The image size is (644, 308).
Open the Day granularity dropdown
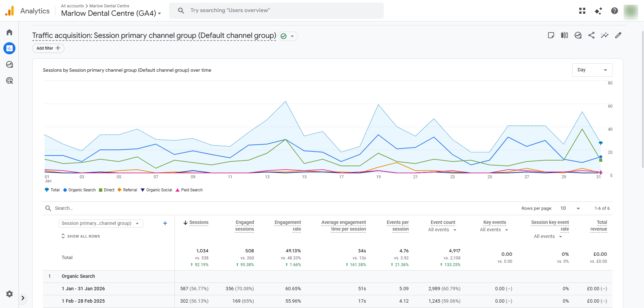click(x=592, y=70)
